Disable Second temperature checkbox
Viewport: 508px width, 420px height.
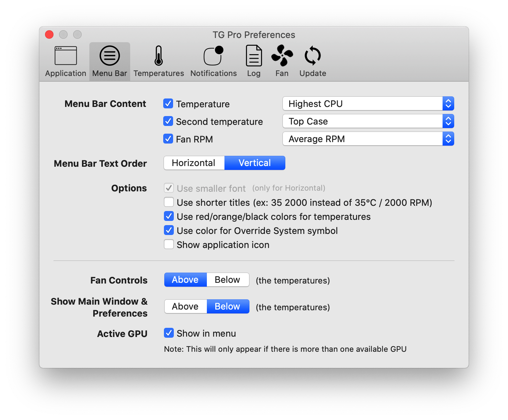coord(168,121)
